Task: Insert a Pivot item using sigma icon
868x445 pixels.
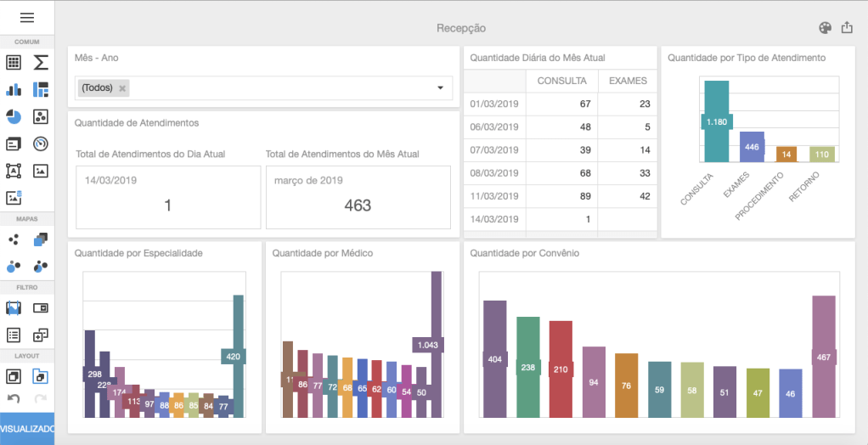Action: pyautogui.click(x=41, y=63)
